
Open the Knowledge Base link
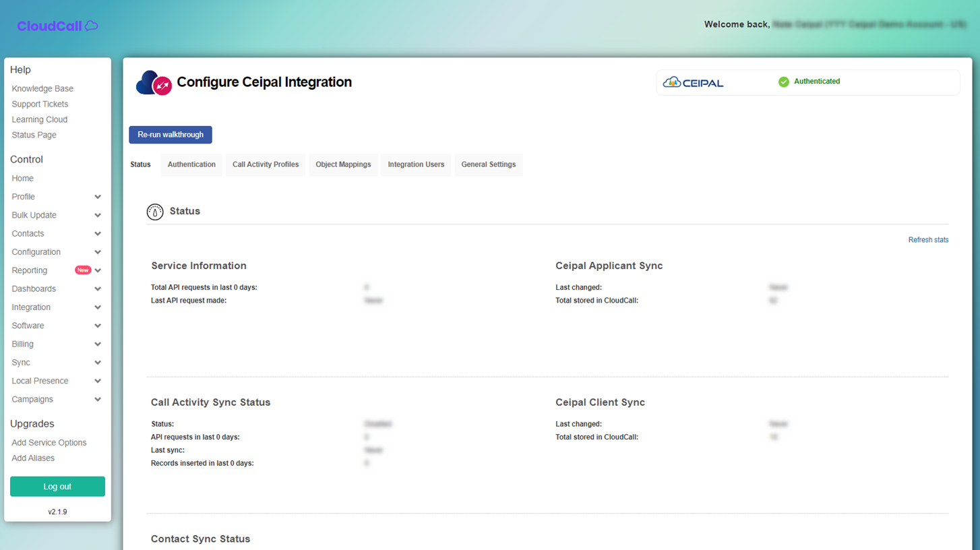point(42,89)
